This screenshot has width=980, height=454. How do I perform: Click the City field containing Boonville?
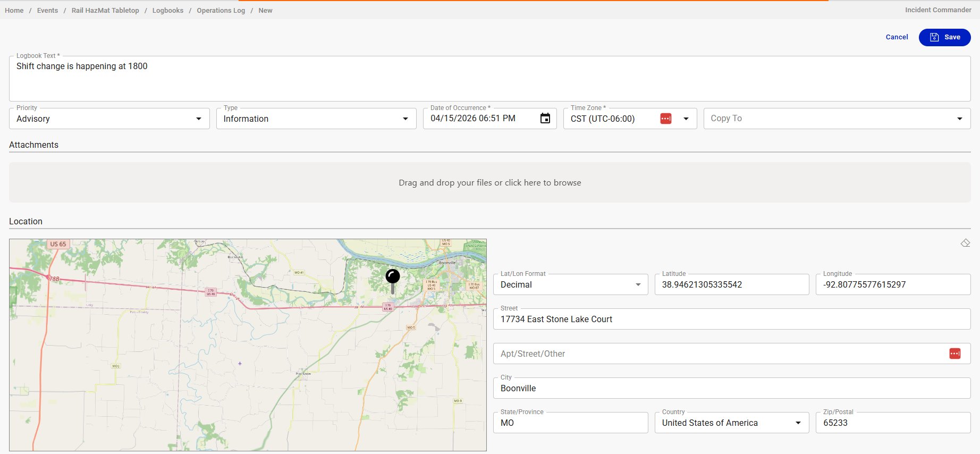click(x=732, y=388)
